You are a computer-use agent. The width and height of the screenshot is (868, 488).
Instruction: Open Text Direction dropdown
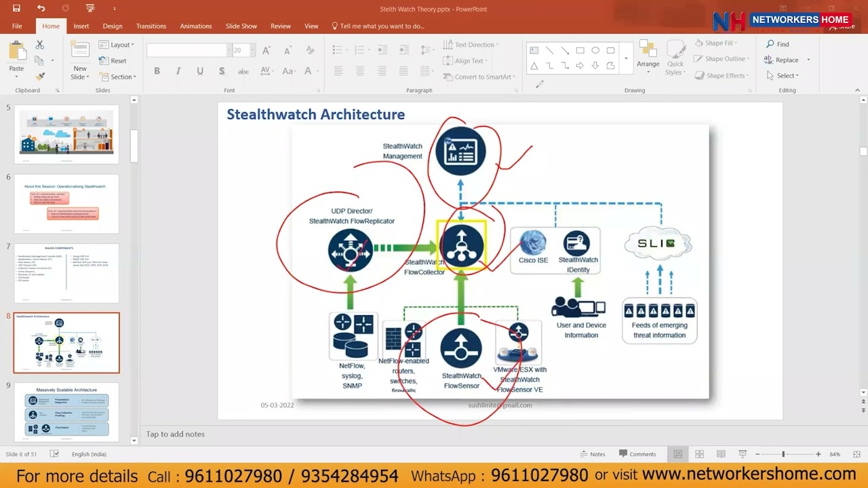tap(471, 45)
